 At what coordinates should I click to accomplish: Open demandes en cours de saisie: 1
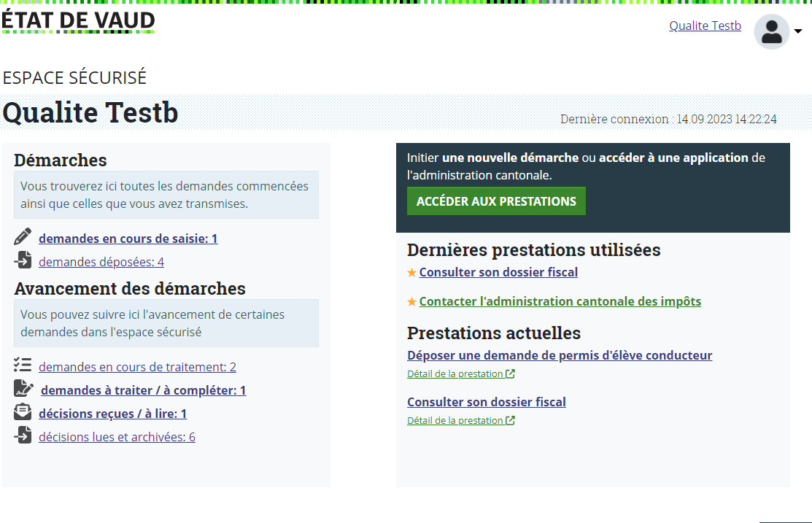[x=128, y=239]
